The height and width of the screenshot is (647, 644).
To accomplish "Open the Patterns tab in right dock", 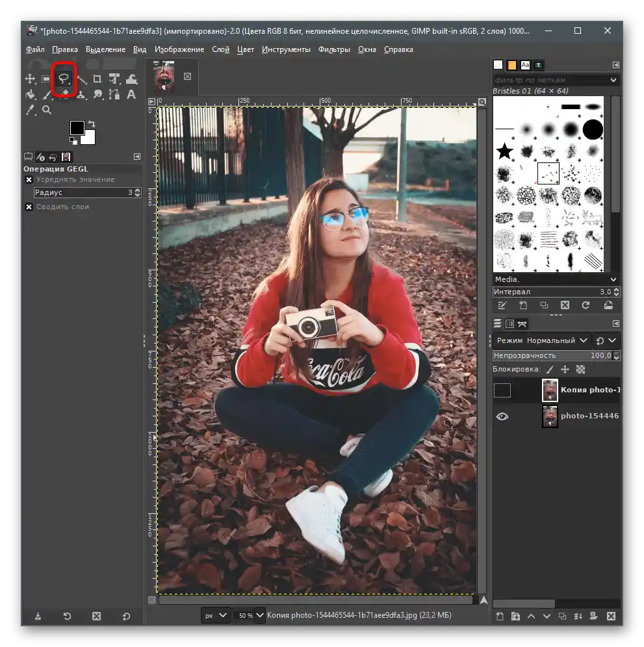I will (x=512, y=65).
